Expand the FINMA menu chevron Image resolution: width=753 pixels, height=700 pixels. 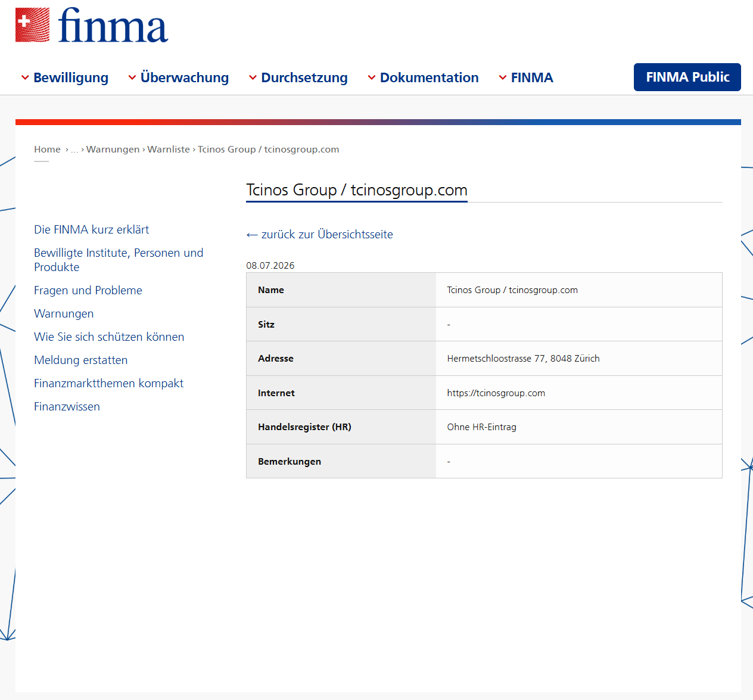pos(503,78)
